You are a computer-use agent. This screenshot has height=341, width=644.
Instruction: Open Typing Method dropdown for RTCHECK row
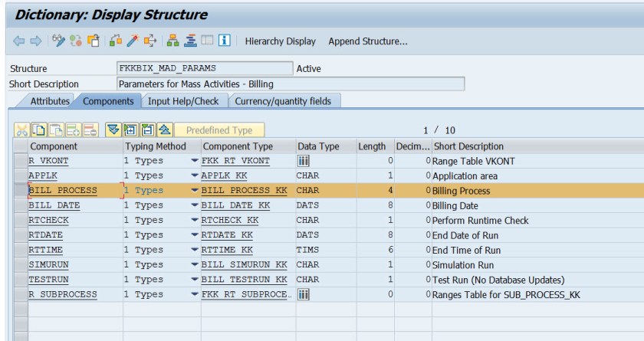tap(195, 220)
